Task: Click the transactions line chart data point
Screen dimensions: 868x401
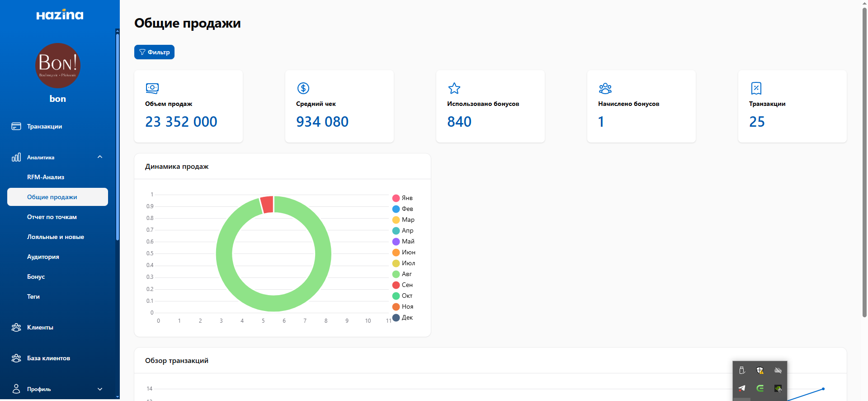Action: (823, 389)
